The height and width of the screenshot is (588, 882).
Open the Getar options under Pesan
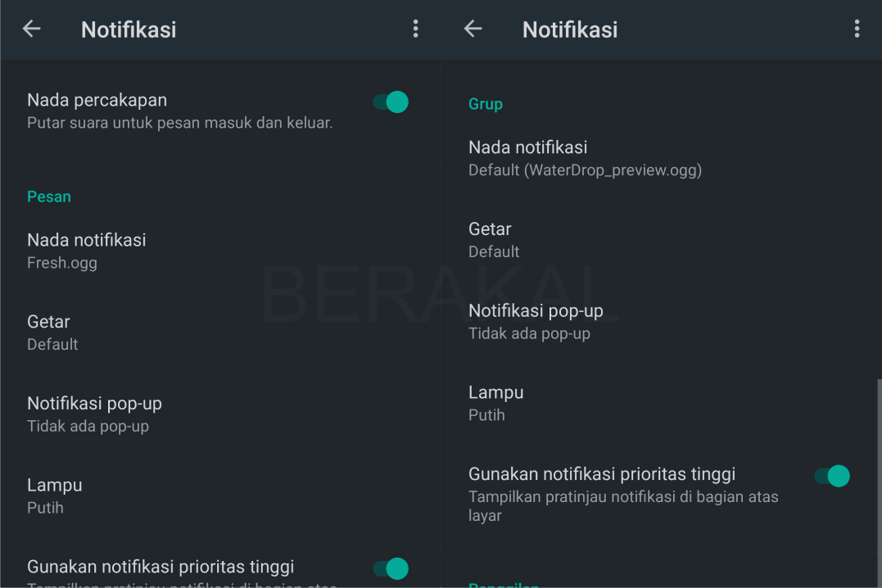(x=48, y=322)
